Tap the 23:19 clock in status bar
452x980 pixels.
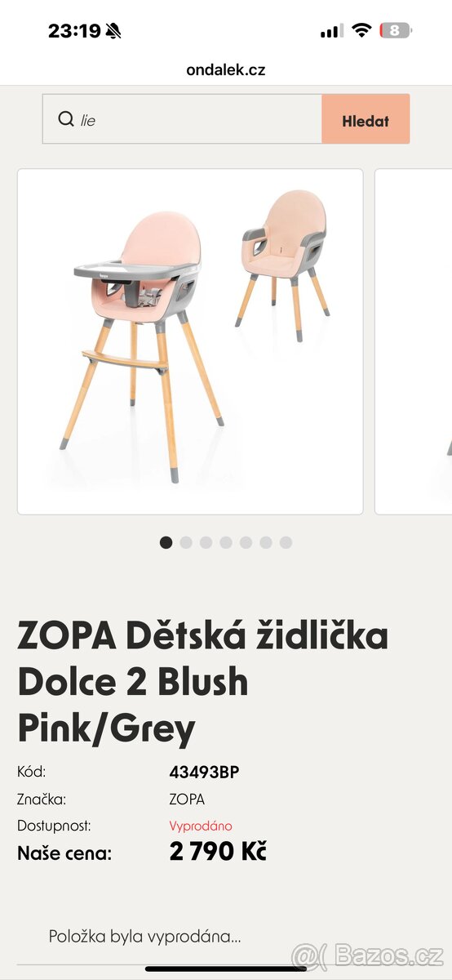point(74,31)
